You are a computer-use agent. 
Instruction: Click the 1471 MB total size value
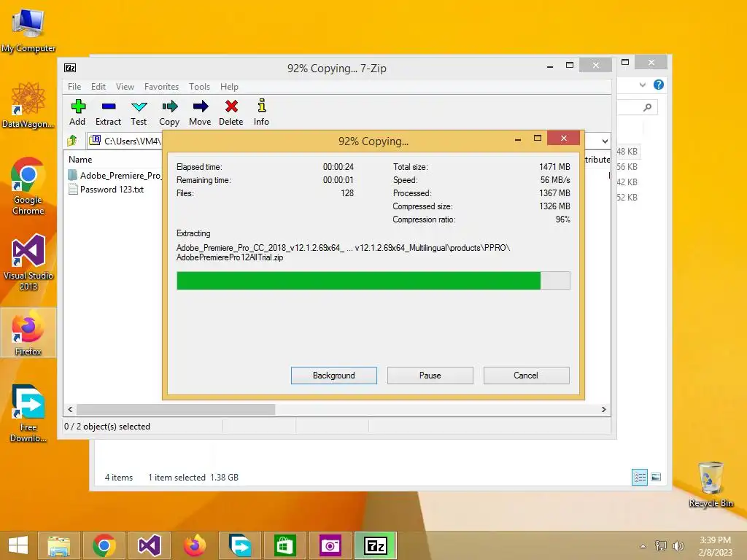pyautogui.click(x=554, y=167)
